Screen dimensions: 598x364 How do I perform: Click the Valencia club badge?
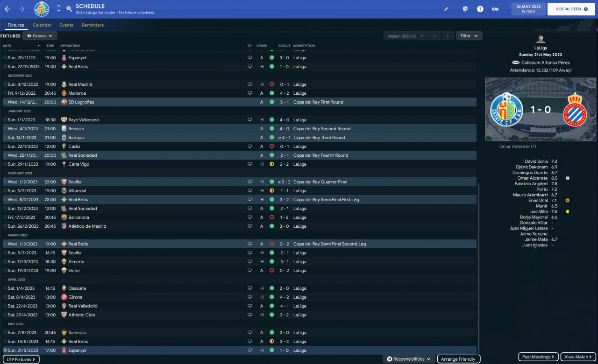click(64, 333)
